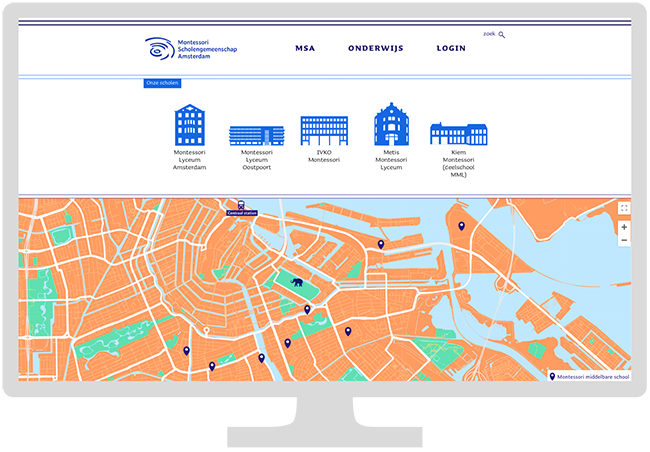Click the Montessori Scholengemeenschap Amsterdam swirl logo
This screenshot has height=452, width=650.
click(x=160, y=49)
